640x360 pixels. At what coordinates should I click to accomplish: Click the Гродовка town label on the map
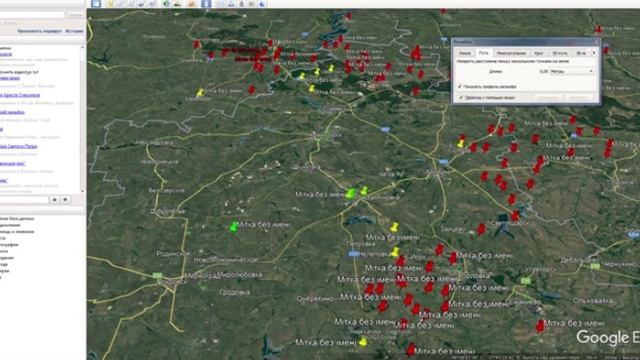pyautogui.click(x=235, y=292)
